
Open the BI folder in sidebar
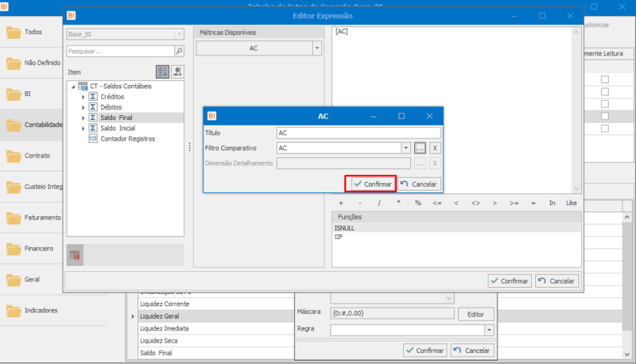tap(31, 94)
